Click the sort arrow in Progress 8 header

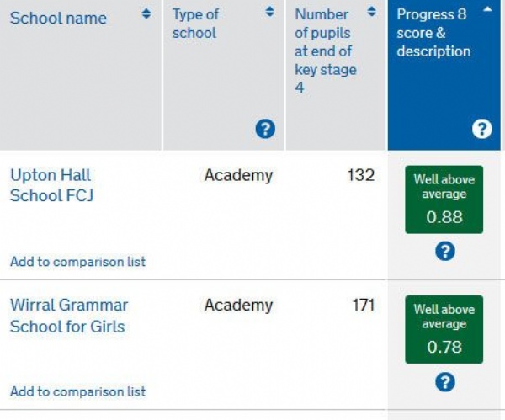click(487, 9)
